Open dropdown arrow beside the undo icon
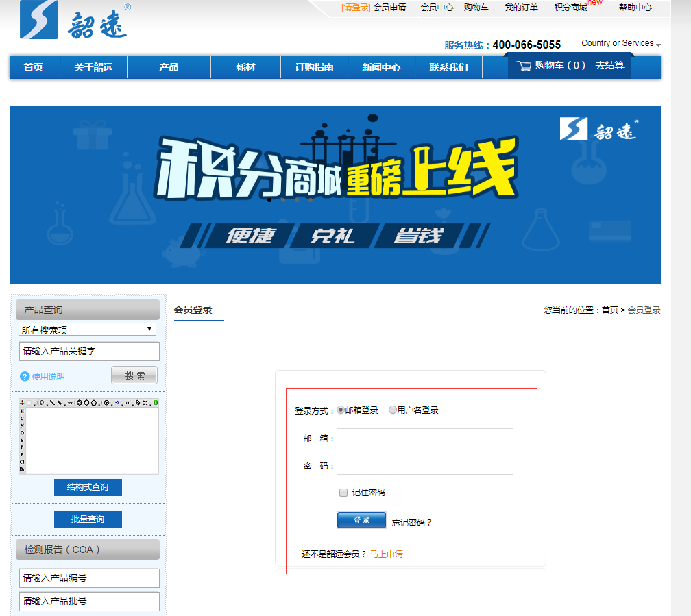Viewport: 691px width, 616px height. click(x=123, y=405)
